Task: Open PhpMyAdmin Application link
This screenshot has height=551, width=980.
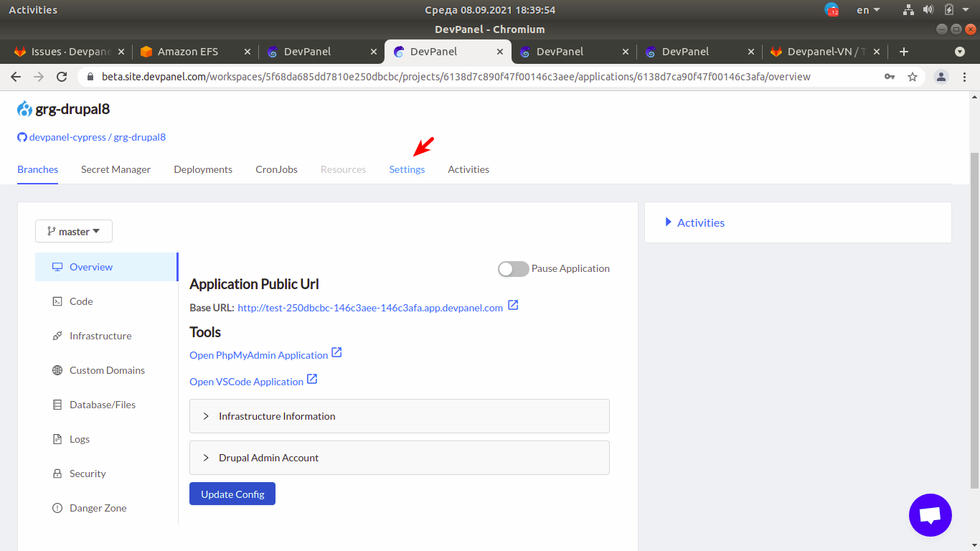Action: tap(258, 354)
